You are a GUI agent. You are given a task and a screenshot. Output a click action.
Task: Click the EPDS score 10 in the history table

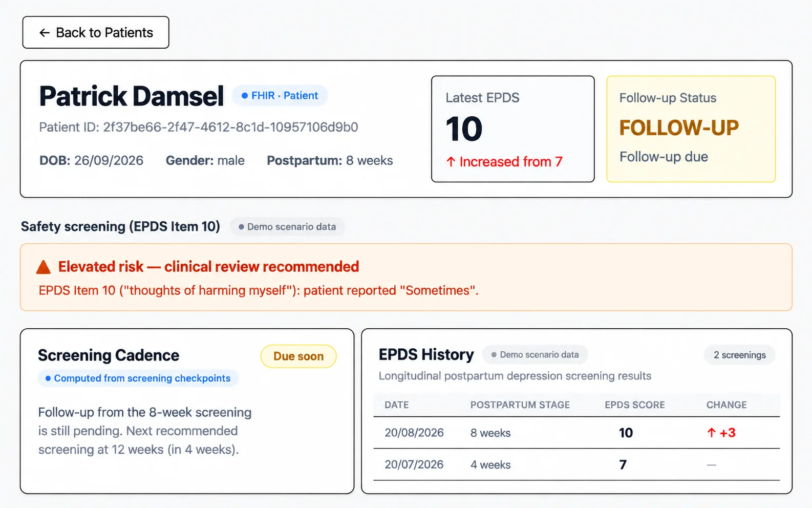626,433
